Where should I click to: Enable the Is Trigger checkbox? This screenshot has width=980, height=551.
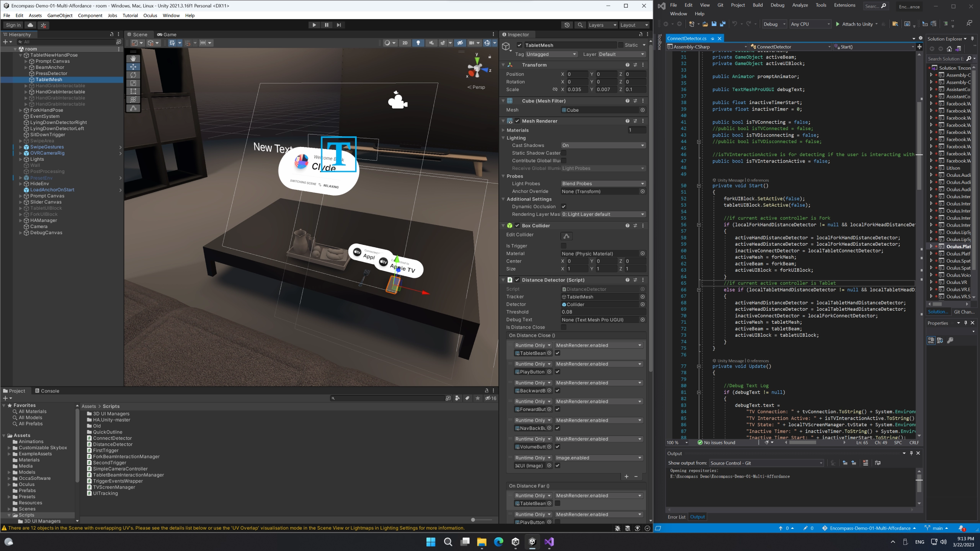(x=563, y=246)
